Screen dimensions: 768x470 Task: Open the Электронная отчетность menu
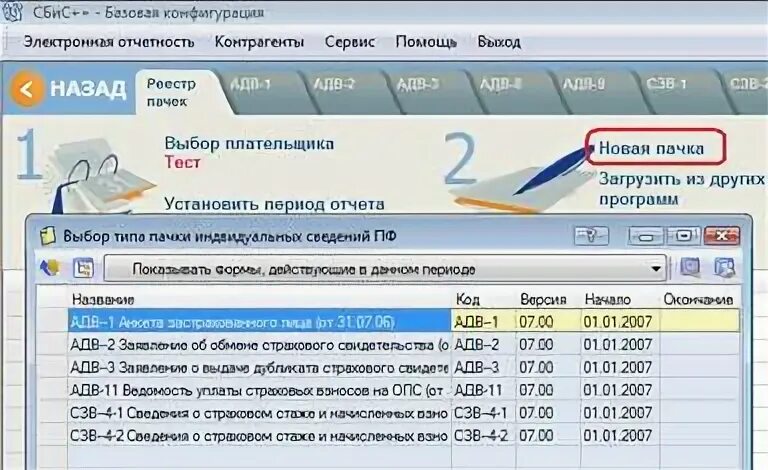[109, 42]
